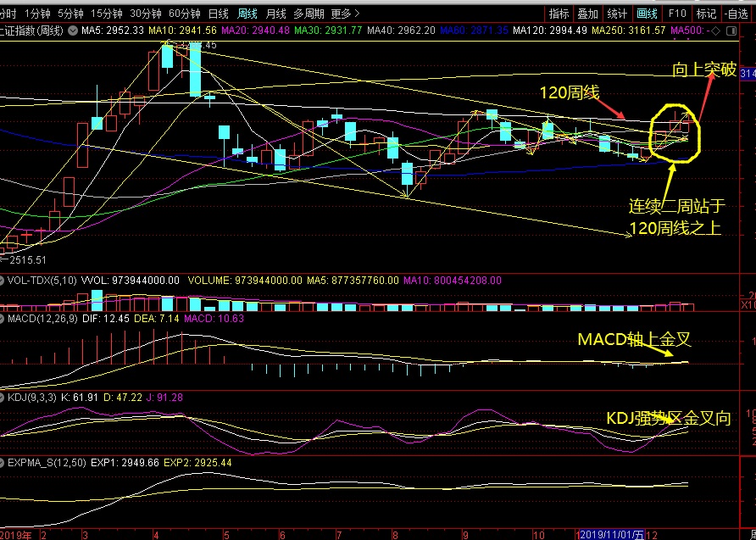Toggle the 画线 drawing tools button

[x=647, y=14]
